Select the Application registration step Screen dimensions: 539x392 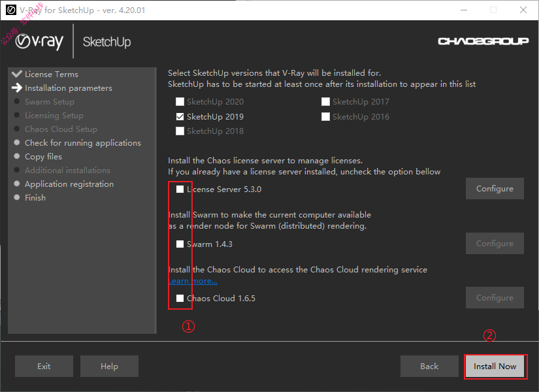[69, 184]
